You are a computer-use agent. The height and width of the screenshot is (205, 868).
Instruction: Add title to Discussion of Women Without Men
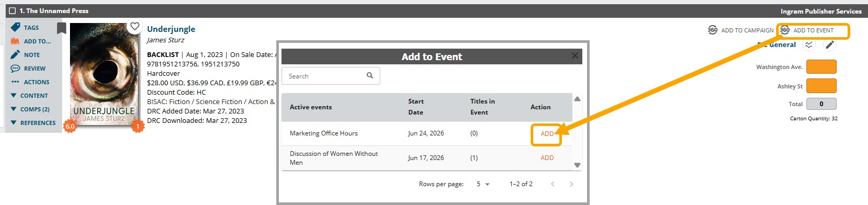tap(547, 157)
